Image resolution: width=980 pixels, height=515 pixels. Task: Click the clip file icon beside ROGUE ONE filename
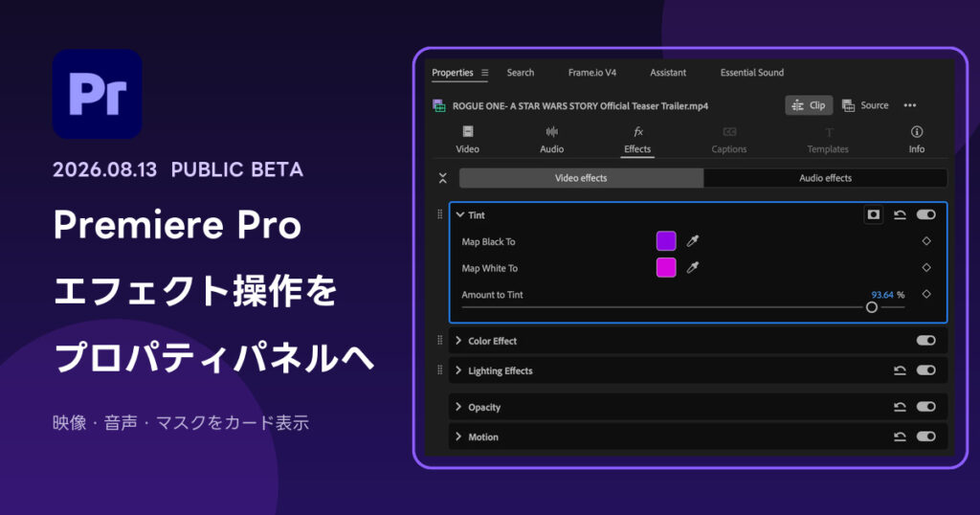[439, 105]
